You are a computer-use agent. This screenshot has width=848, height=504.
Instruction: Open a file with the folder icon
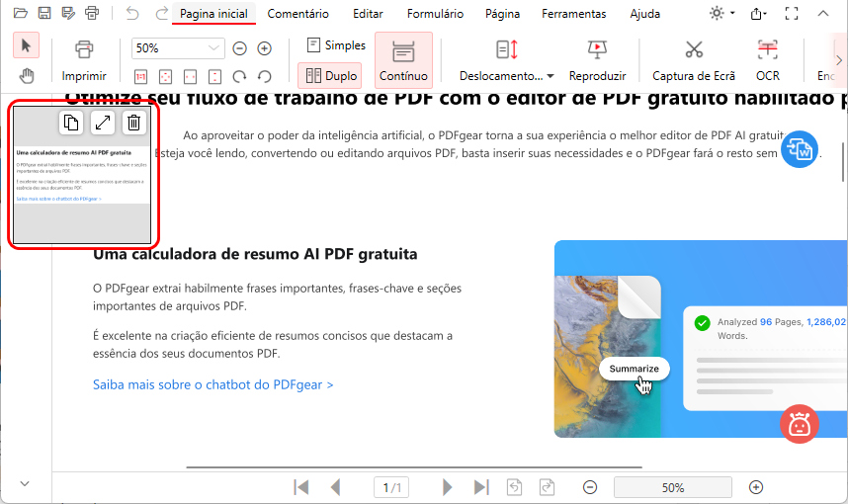(21, 13)
